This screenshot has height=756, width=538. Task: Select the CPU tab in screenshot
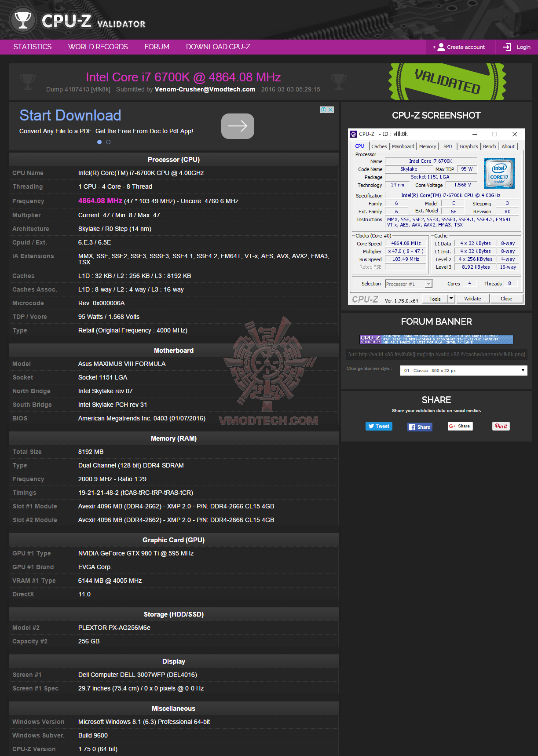click(x=360, y=146)
